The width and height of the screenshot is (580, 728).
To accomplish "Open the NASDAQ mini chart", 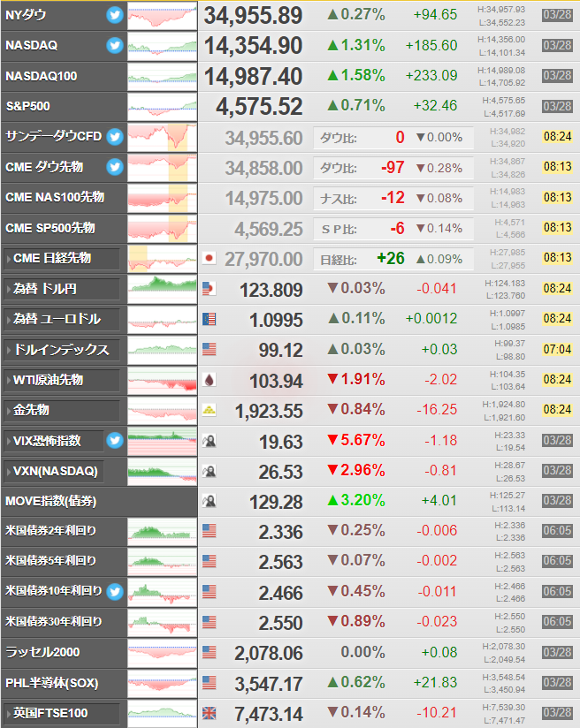I will click(x=162, y=47).
